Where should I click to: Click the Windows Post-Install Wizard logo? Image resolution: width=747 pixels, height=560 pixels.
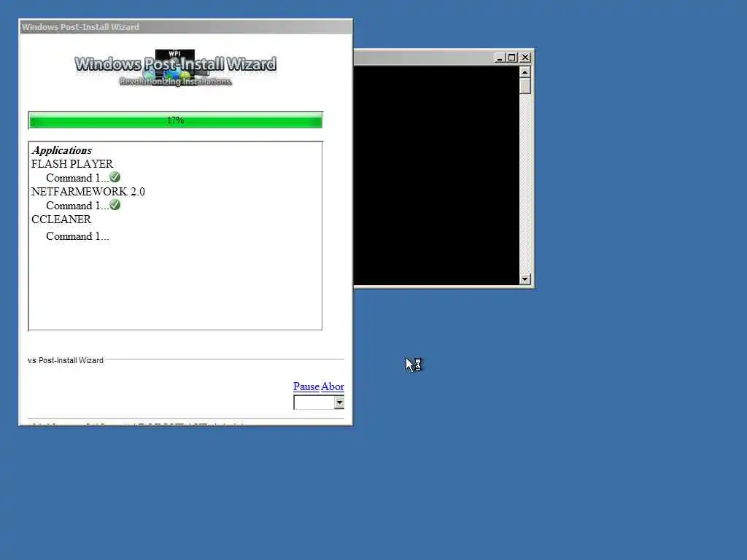(175, 68)
